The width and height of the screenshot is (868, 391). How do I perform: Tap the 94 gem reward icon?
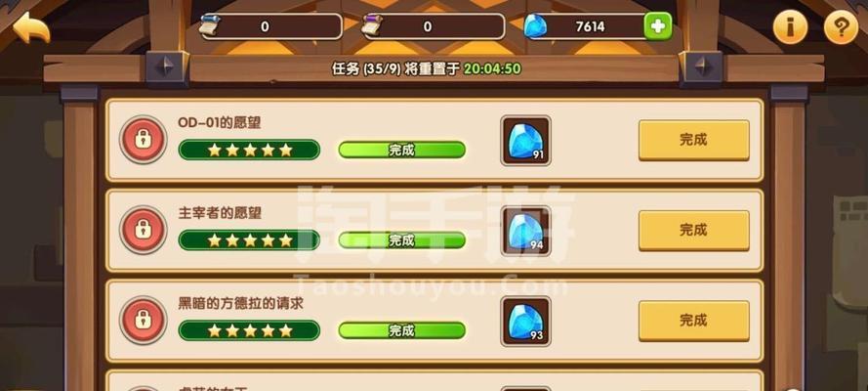[525, 231]
